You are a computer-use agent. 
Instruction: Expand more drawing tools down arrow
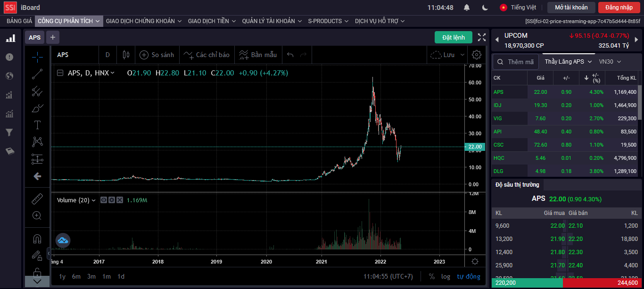37,281
